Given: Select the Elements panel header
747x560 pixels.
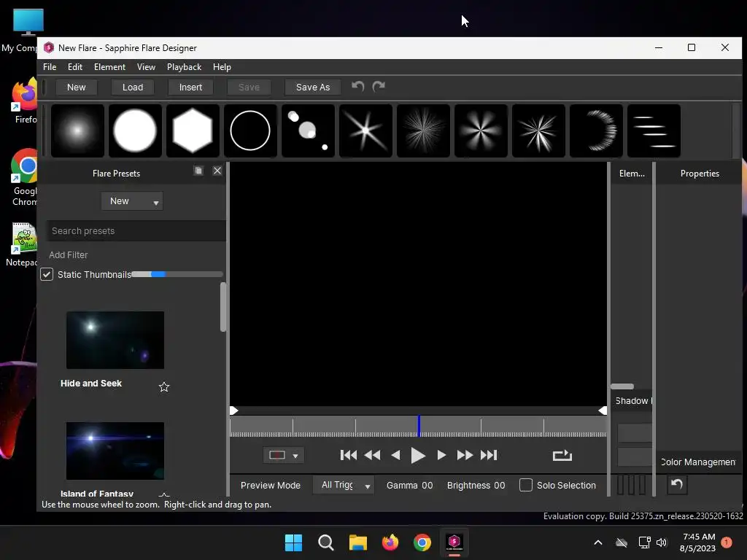Looking at the screenshot, I should coord(632,174).
